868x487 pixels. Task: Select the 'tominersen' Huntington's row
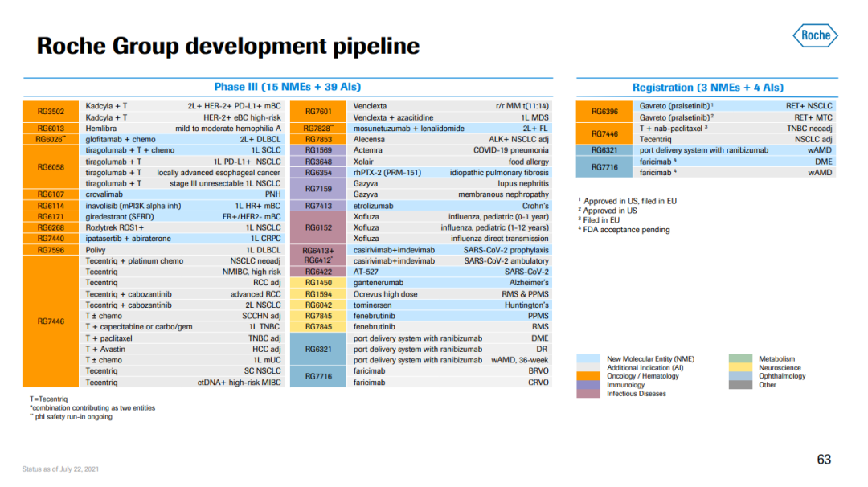450,305
